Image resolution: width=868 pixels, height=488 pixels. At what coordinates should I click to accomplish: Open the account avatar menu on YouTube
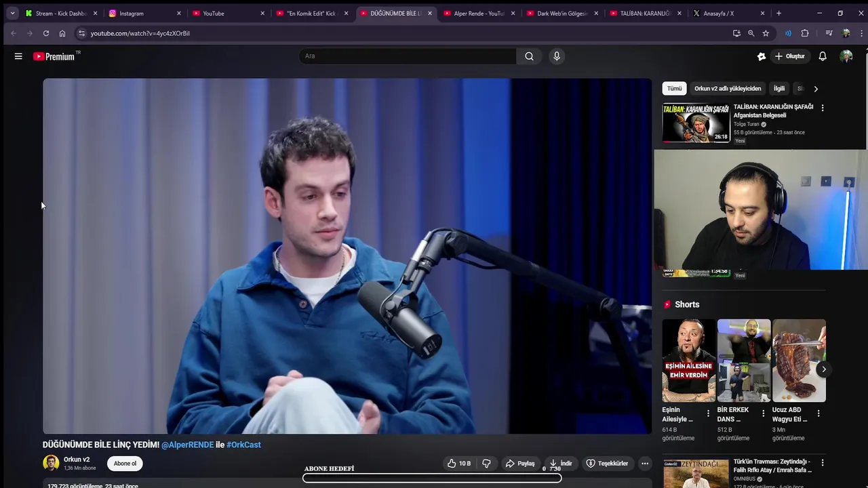846,56
